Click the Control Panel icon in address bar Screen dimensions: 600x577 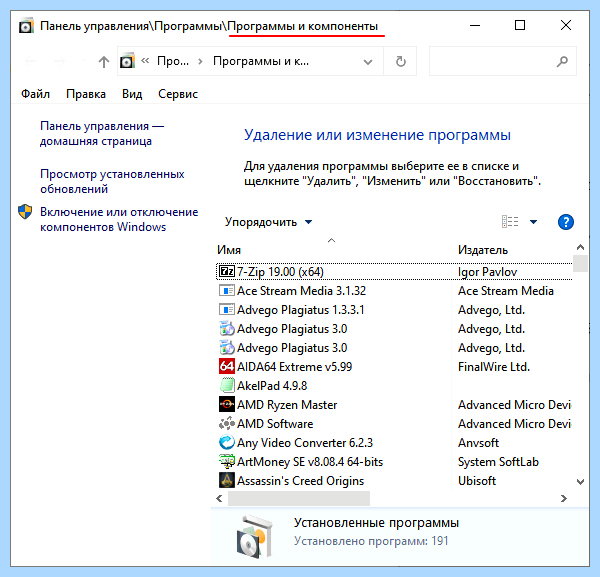pyautogui.click(x=127, y=61)
